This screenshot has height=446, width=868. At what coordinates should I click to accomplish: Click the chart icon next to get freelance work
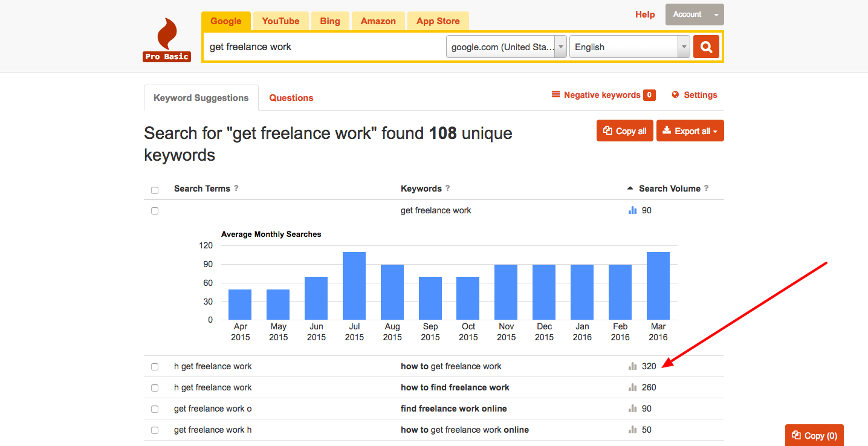click(x=632, y=210)
